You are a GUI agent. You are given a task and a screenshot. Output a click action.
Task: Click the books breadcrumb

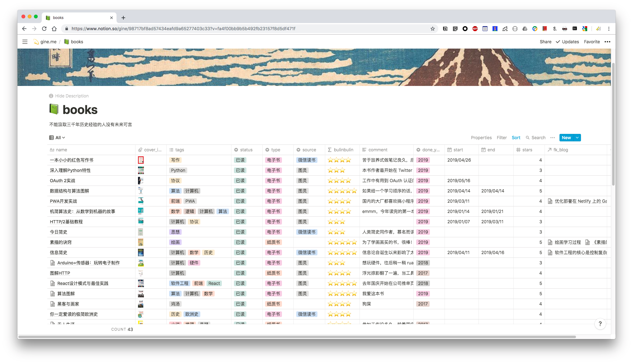click(x=74, y=42)
